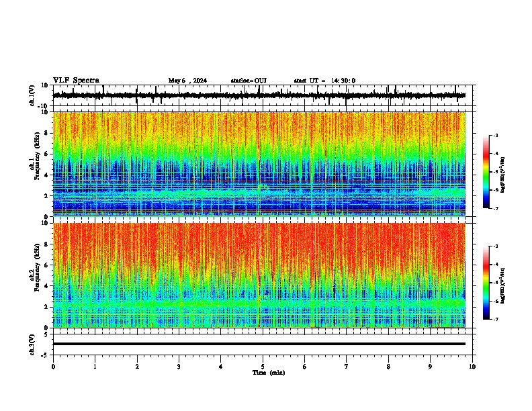Viewport: 532px width, 411px height.
Task: Click time axis tick label "9"
Action: tap(430, 367)
